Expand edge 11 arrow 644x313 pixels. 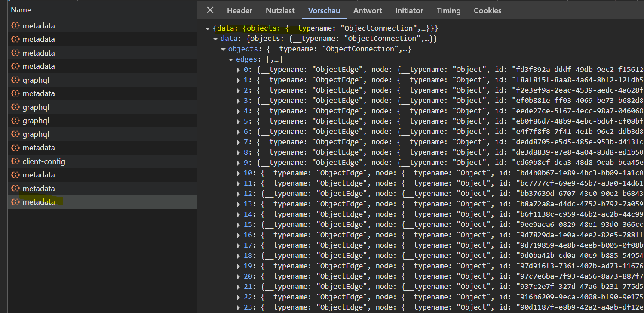click(x=239, y=183)
